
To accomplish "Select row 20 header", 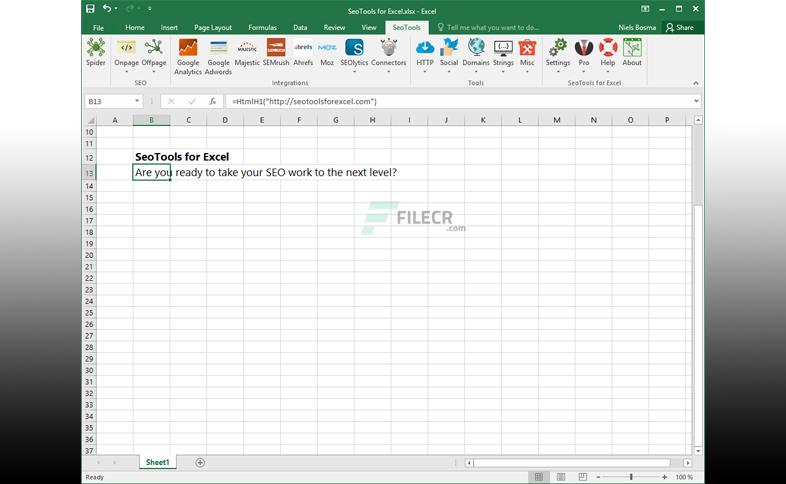I will pyautogui.click(x=89, y=255).
